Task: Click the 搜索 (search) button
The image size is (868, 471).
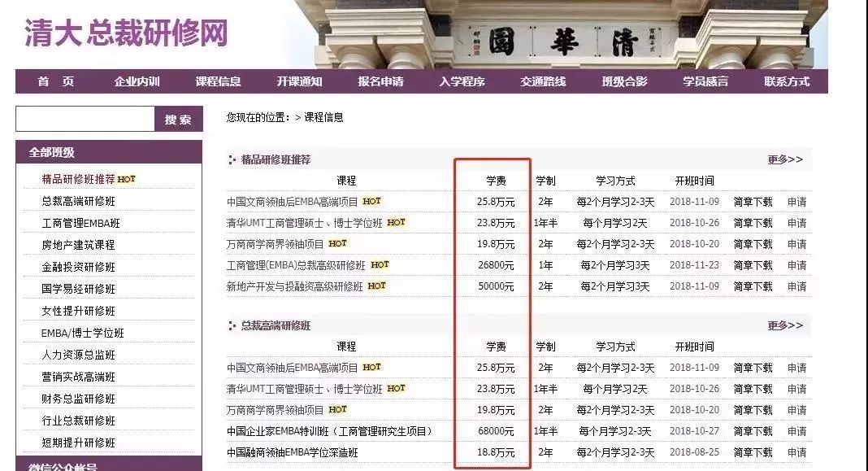Action: pos(178,119)
